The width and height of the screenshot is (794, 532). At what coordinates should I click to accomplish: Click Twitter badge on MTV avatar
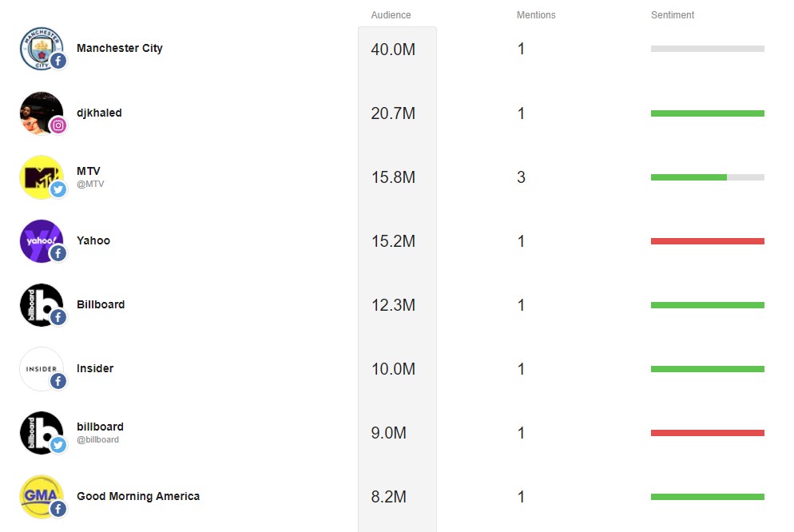pos(58,189)
